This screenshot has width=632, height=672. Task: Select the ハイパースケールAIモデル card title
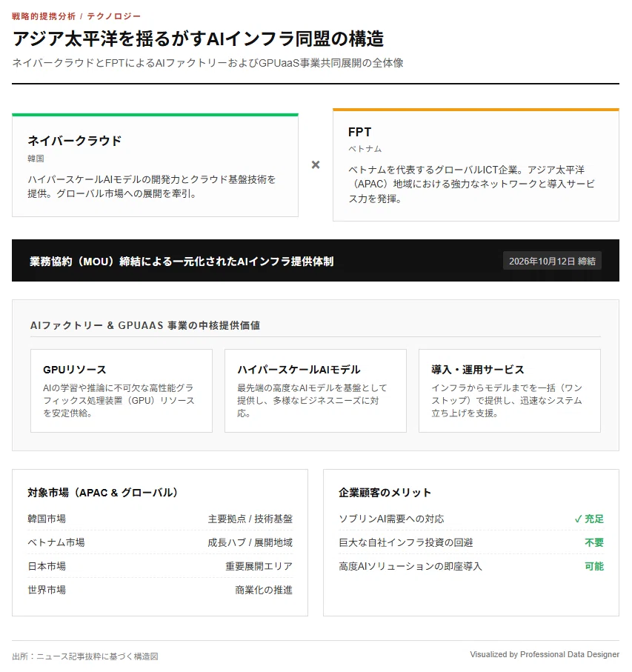pyautogui.click(x=299, y=370)
